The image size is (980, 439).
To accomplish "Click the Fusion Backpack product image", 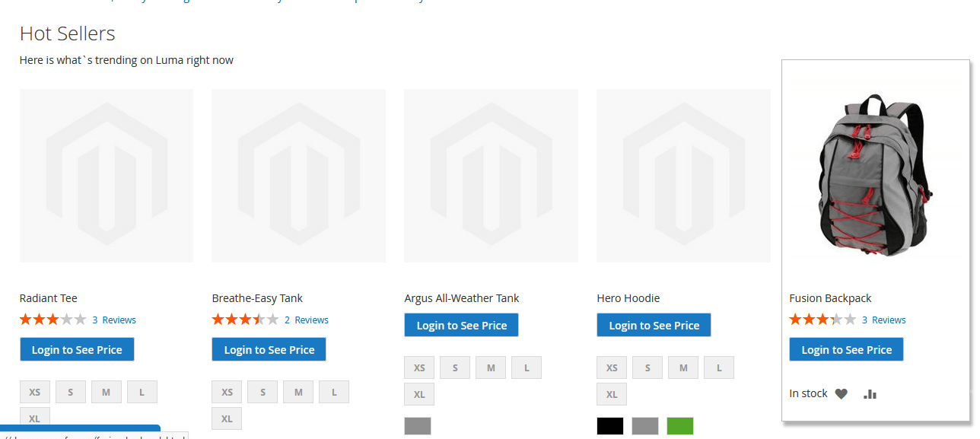I will pyautogui.click(x=875, y=175).
